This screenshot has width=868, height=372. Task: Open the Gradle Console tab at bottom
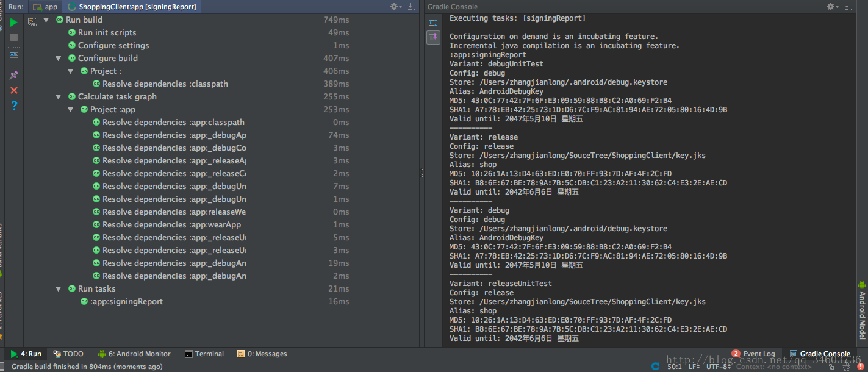tap(820, 354)
